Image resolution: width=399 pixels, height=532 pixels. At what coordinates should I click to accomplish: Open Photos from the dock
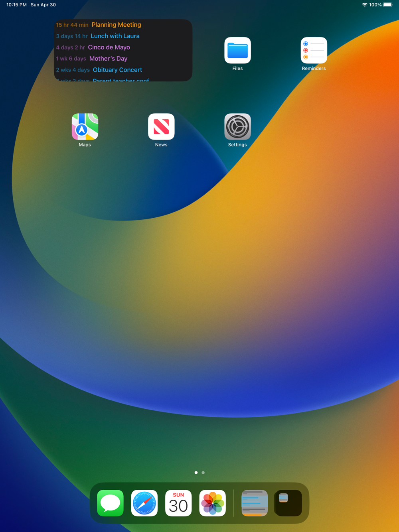(212, 503)
